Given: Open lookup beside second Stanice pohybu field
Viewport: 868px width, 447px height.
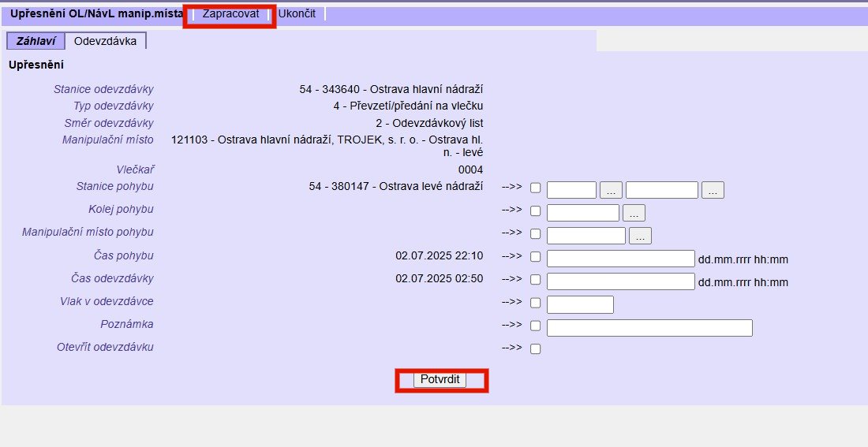Looking at the screenshot, I should [x=713, y=190].
